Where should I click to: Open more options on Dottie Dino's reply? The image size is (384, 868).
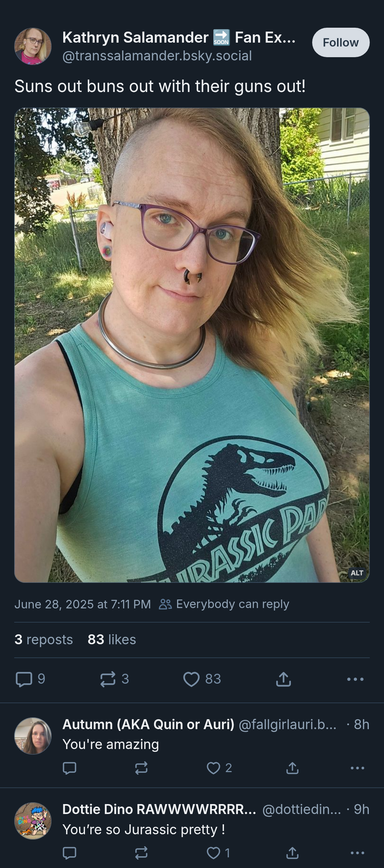[x=357, y=853]
